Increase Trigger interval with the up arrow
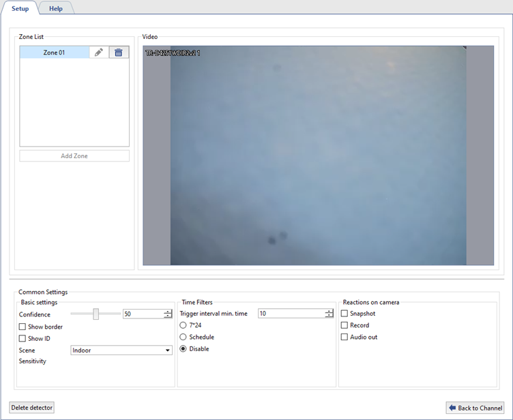 [x=329, y=312]
